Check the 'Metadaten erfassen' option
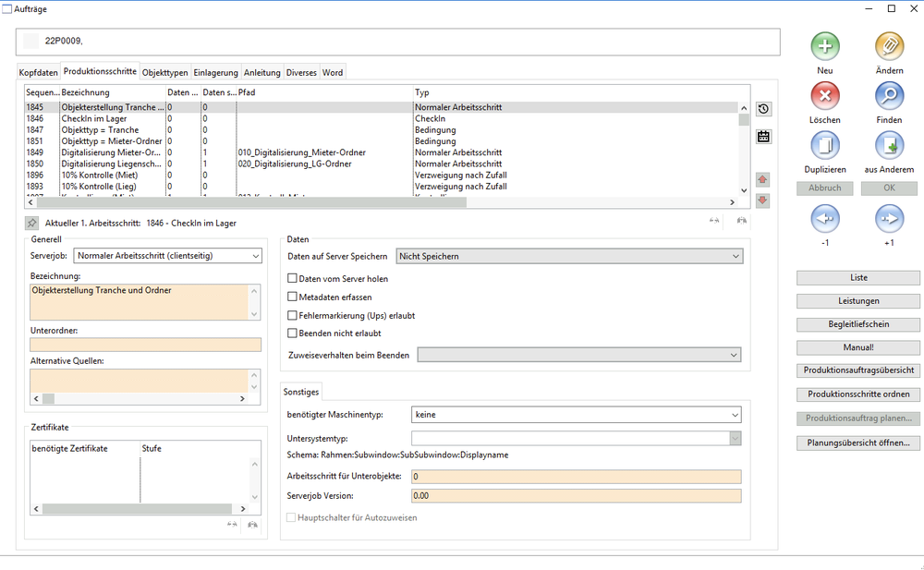The image size is (924, 570). pos(293,297)
